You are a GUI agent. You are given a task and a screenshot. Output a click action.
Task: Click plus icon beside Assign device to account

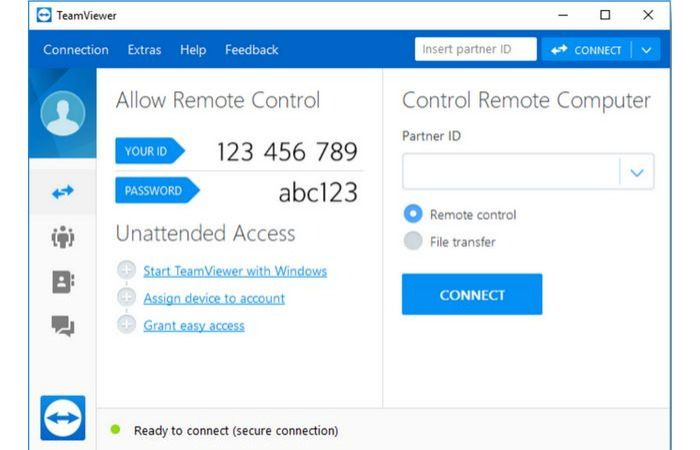tap(126, 297)
